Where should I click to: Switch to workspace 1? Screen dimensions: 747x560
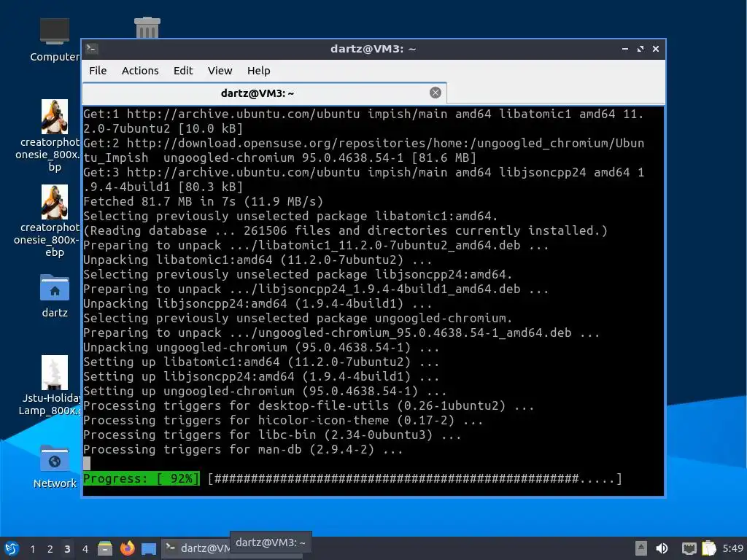tap(32, 549)
